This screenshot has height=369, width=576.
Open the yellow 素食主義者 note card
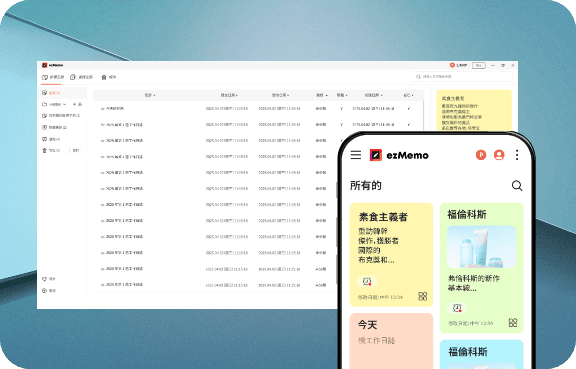pyautogui.click(x=391, y=255)
